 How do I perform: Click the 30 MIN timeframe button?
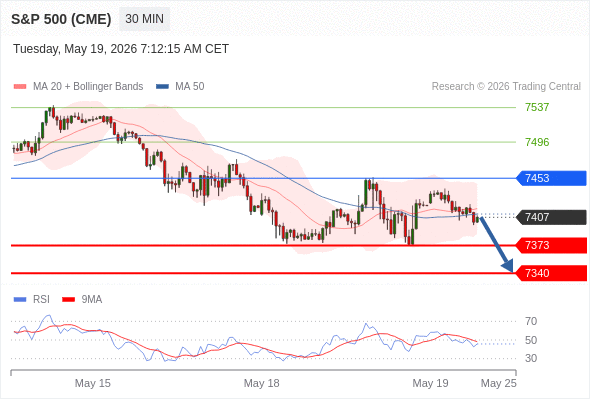click(144, 19)
